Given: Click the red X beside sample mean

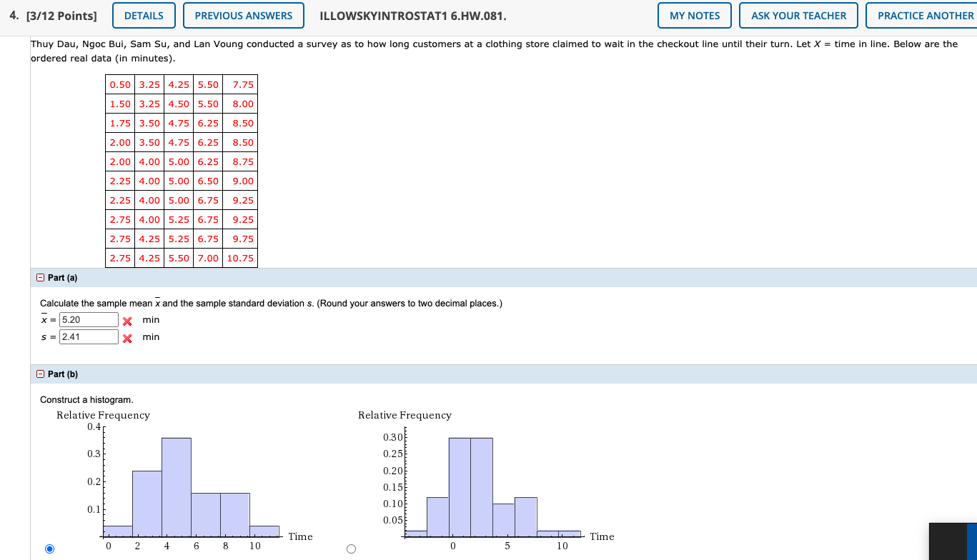Looking at the screenshot, I should click(127, 321).
